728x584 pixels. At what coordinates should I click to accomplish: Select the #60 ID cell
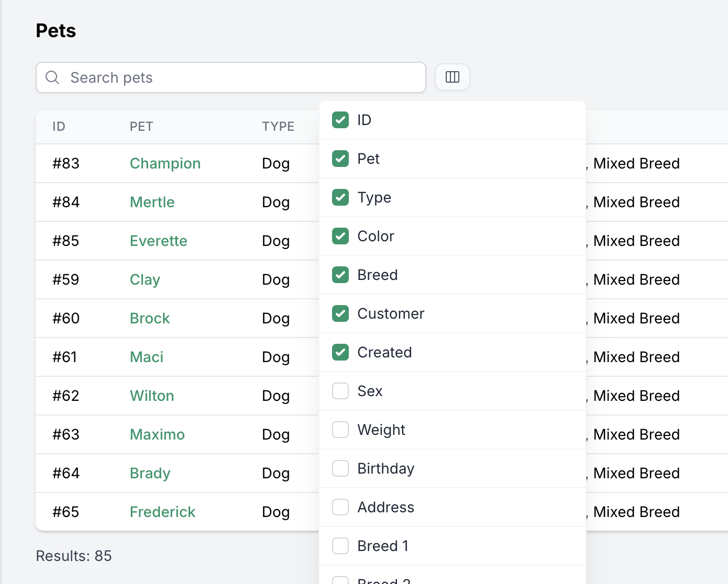point(66,318)
